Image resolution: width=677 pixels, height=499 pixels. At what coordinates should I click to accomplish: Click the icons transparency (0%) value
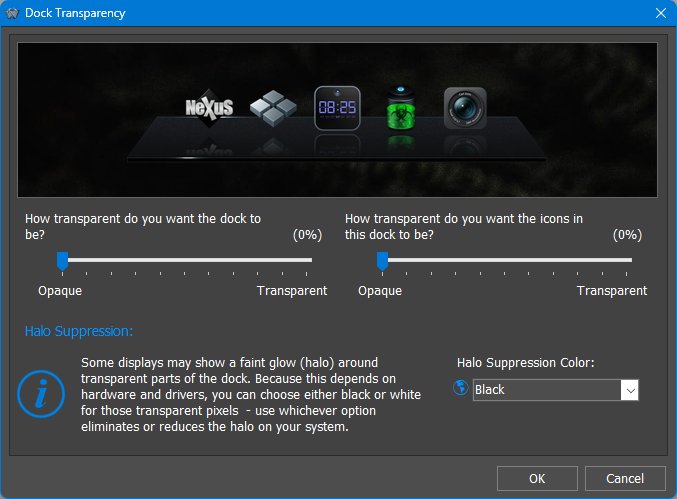(x=627, y=235)
